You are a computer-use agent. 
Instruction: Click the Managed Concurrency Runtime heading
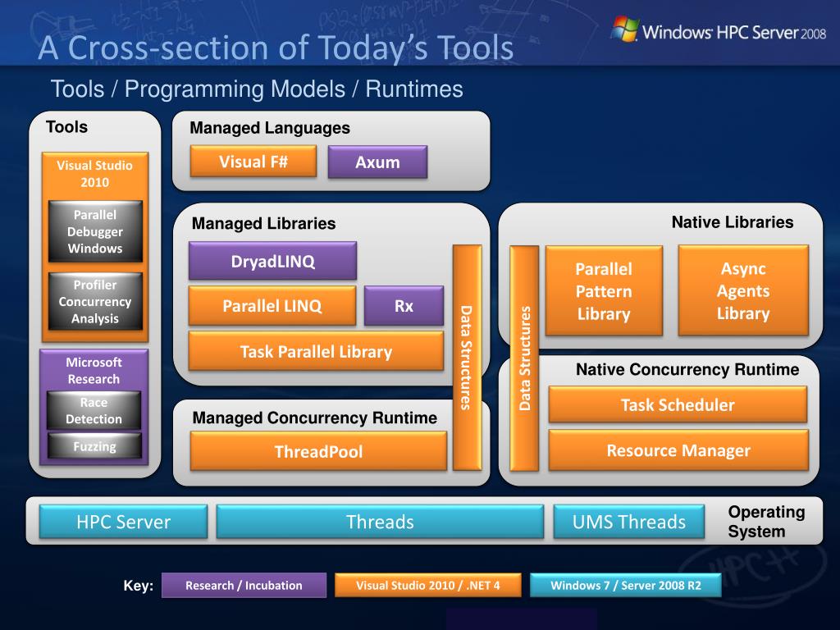point(315,418)
